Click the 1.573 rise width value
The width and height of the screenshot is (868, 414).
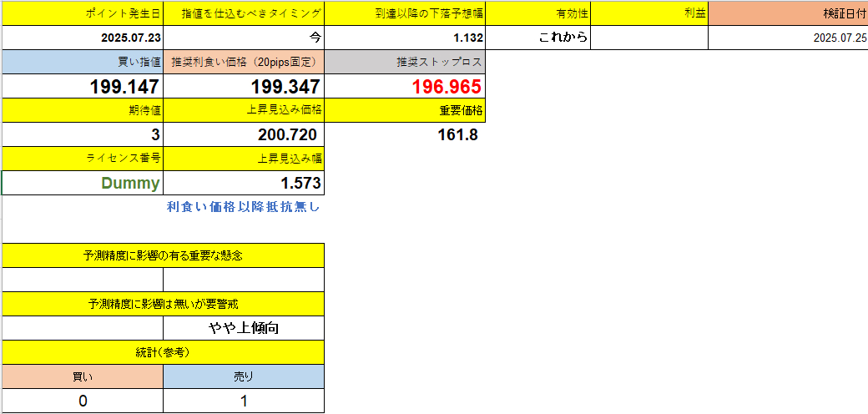[244, 183]
